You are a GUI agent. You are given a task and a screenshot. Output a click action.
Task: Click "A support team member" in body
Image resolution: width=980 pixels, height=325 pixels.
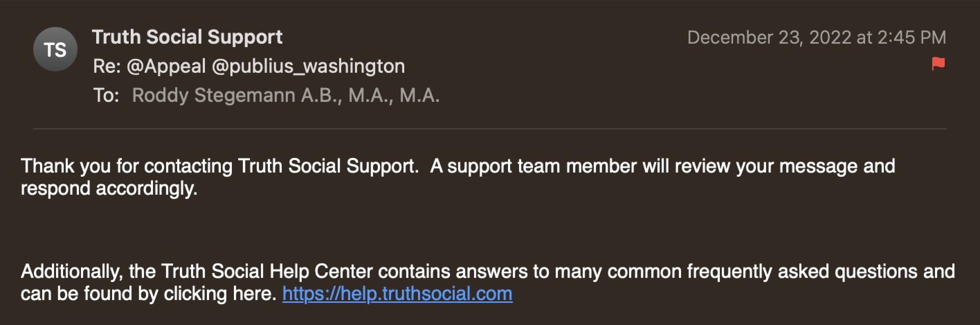pos(533,166)
